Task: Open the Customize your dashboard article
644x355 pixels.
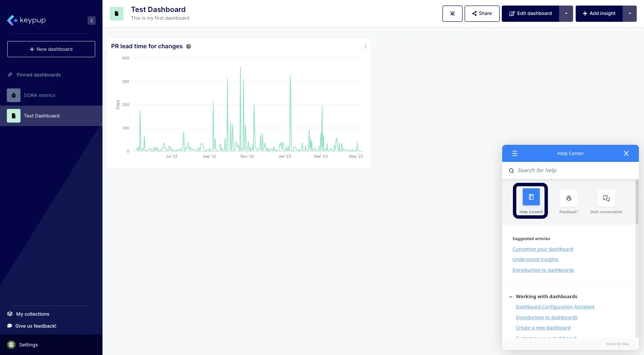Action: click(x=542, y=249)
